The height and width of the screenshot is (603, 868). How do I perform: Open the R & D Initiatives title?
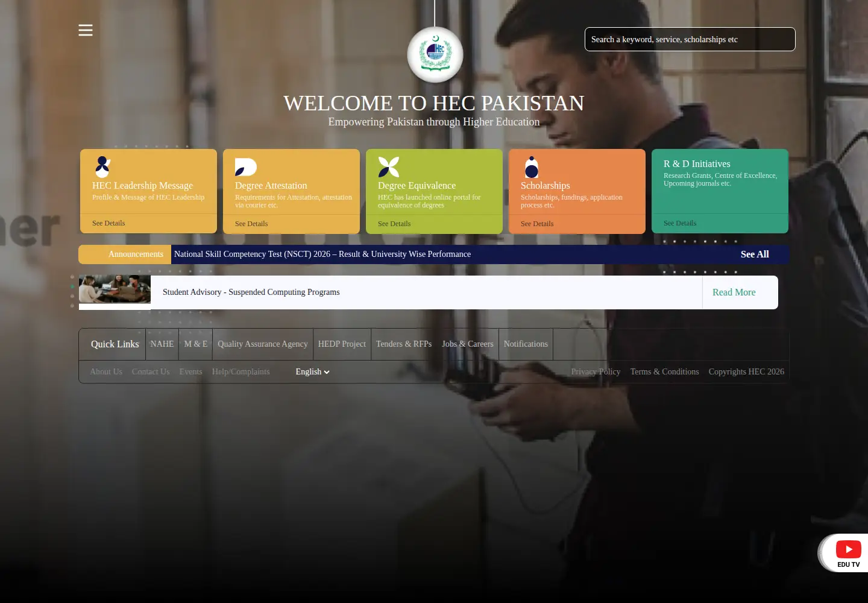(x=697, y=164)
